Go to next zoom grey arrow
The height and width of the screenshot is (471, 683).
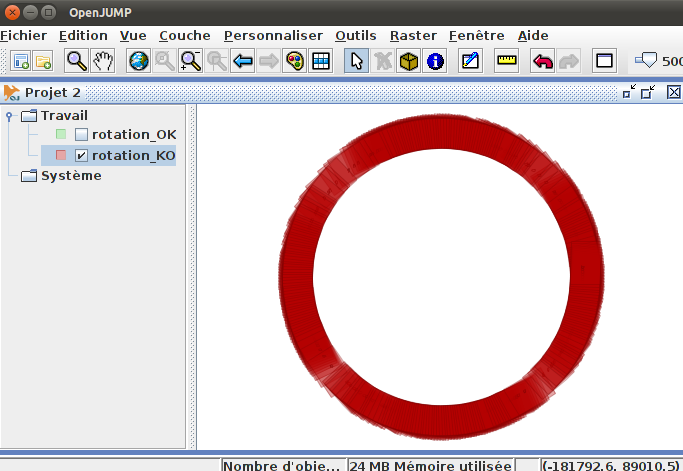tap(269, 61)
